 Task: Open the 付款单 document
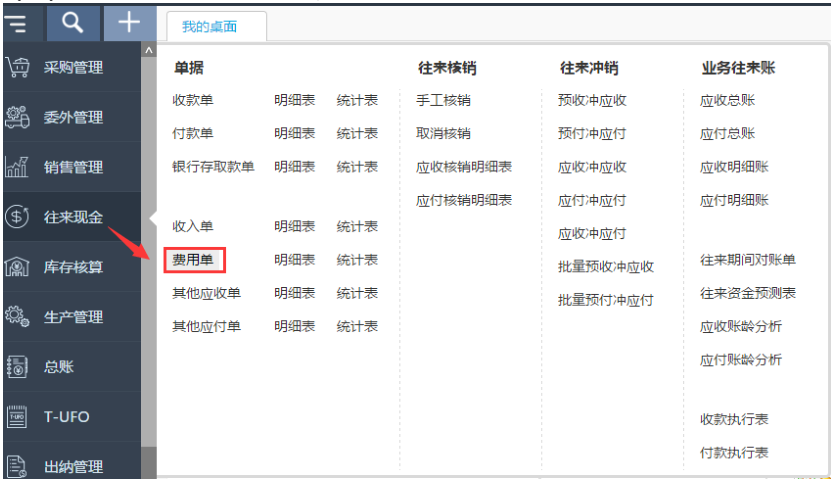point(193,134)
